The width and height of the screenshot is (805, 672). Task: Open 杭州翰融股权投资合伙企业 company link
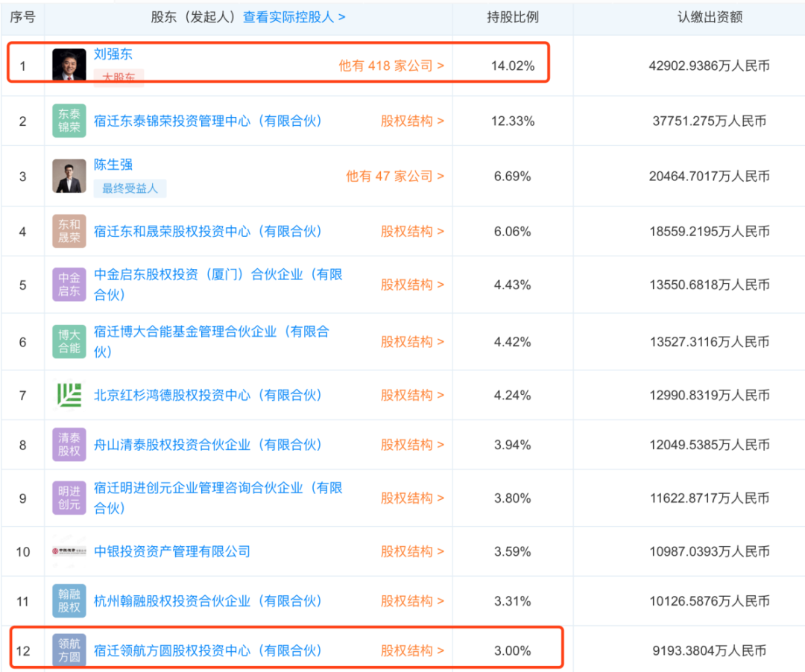click(208, 601)
